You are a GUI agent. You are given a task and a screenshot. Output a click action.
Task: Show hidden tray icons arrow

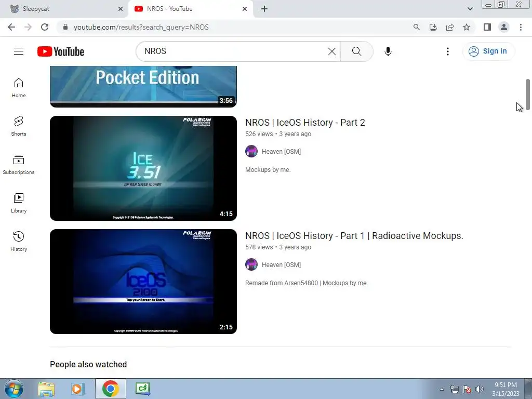point(442,389)
